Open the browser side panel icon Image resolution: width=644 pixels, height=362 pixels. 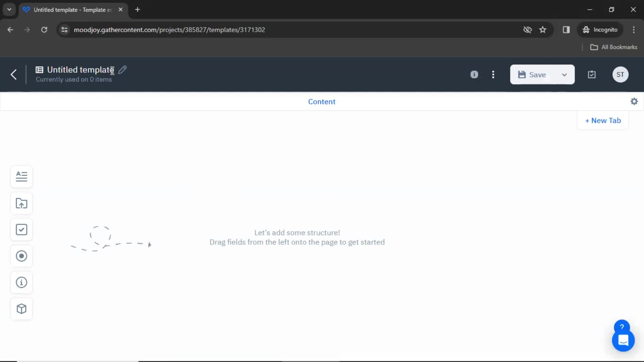pyautogui.click(x=566, y=30)
